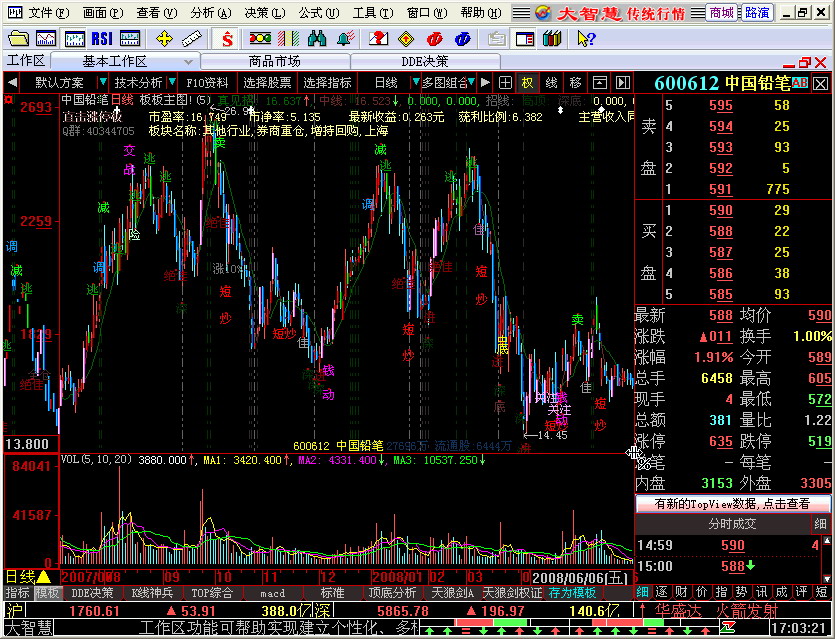835x639 pixels.
Task: Click the yellow diamond icon
Action: [x=406, y=38]
